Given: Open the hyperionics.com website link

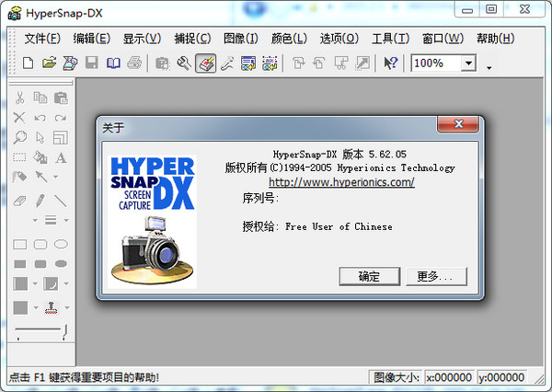Looking at the screenshot, I should tap(340, 182).
